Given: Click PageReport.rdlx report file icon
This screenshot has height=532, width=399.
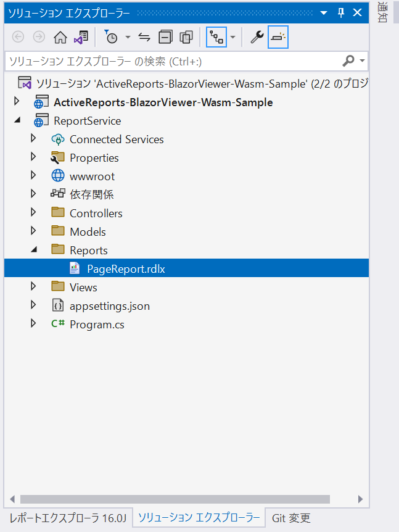Looking at the screenshot, I should 75,268.
